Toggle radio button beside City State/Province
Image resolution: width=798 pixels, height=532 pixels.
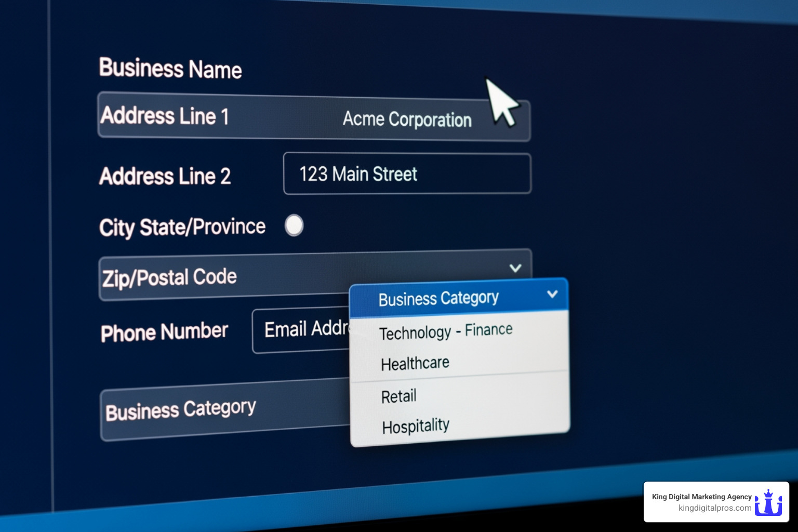[x=294, y=225]
